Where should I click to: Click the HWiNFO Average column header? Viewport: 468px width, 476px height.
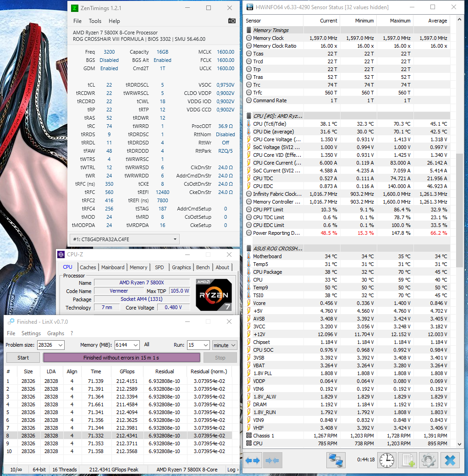click(x=432, y=21)
